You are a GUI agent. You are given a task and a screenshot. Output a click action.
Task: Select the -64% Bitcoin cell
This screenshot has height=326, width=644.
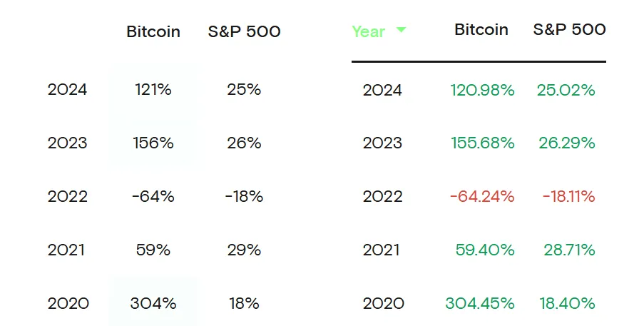[x=153, y=196]
